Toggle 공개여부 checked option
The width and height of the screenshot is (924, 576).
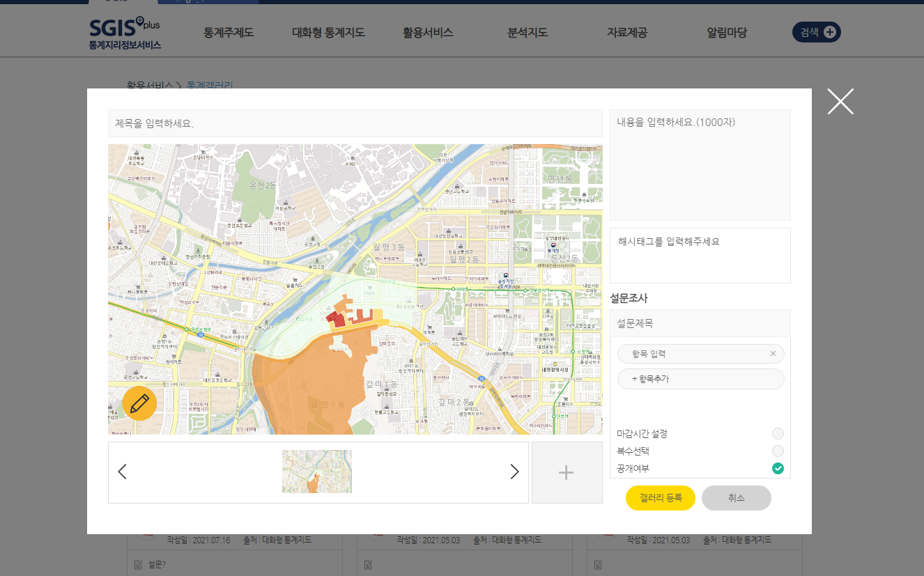click(x=778, y=468)
